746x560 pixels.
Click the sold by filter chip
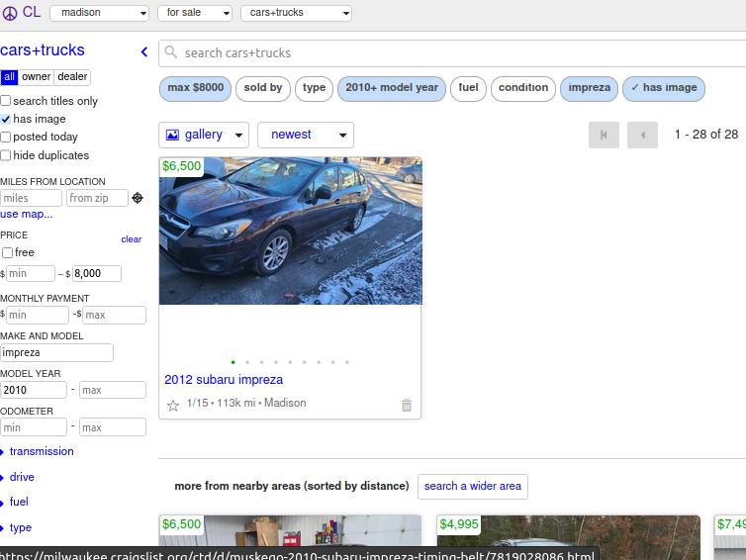tap(262, 88)
